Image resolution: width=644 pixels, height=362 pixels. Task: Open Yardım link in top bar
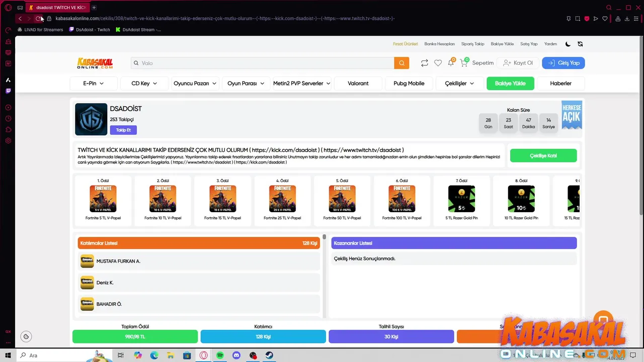[550, 44]
